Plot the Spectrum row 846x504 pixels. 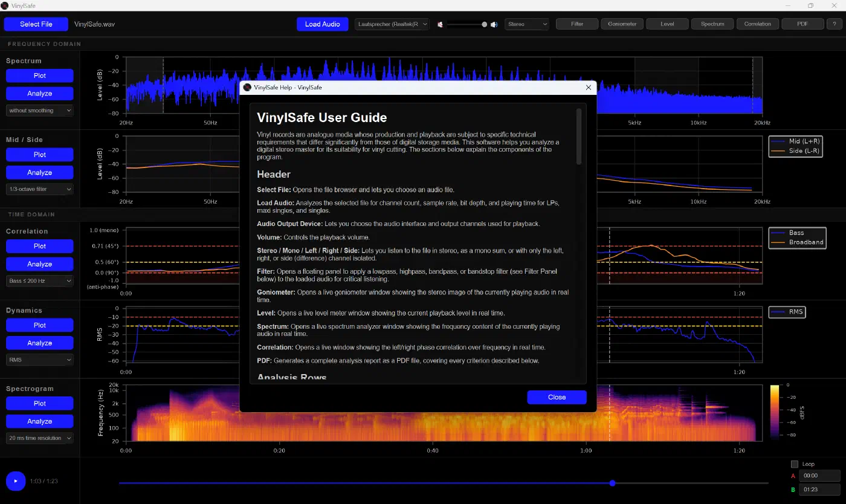pos(40,76)
